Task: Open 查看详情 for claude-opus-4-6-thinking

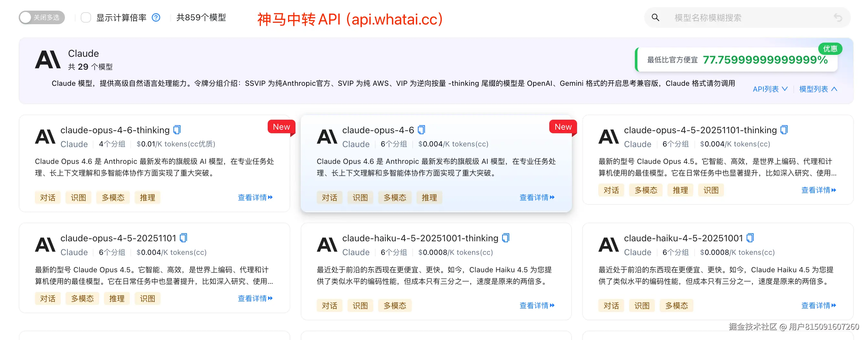Action: (255, 197)
